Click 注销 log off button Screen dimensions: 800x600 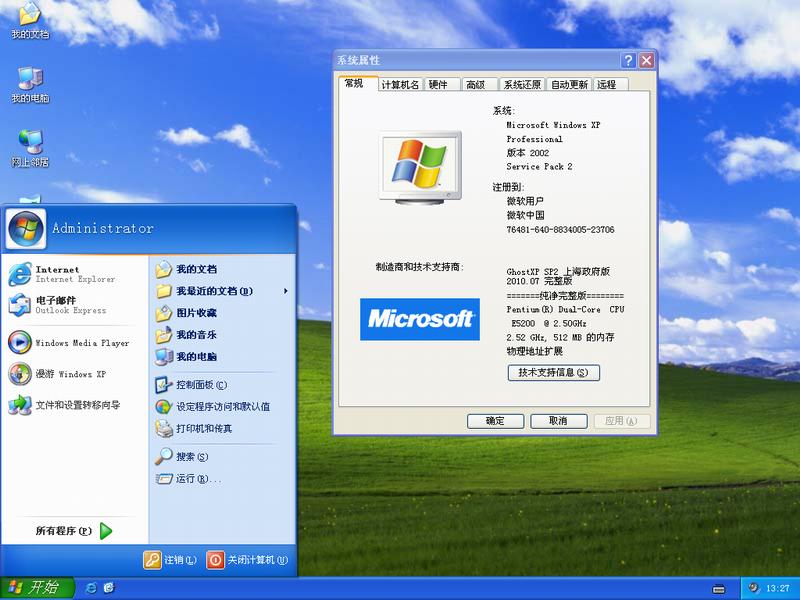tap(170, 560)
